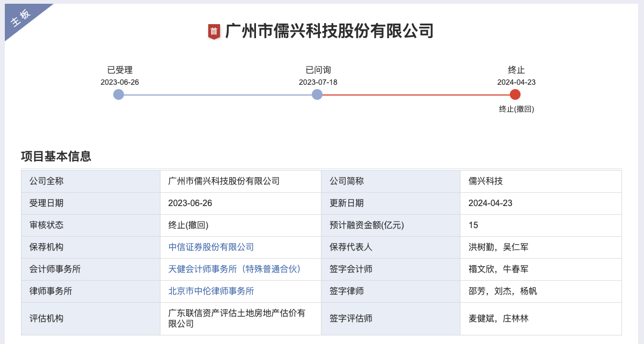Click the 更新日期 header cell
The image size is (644, 344).
pyautogui.click(x=391, y=203)
